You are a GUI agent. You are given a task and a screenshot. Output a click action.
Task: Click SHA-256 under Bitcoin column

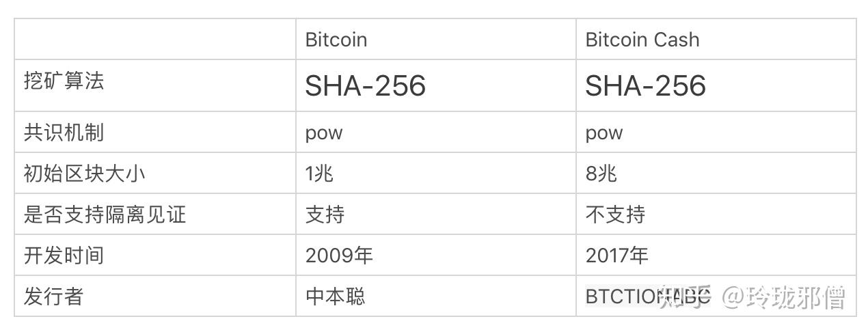(366, 85)
